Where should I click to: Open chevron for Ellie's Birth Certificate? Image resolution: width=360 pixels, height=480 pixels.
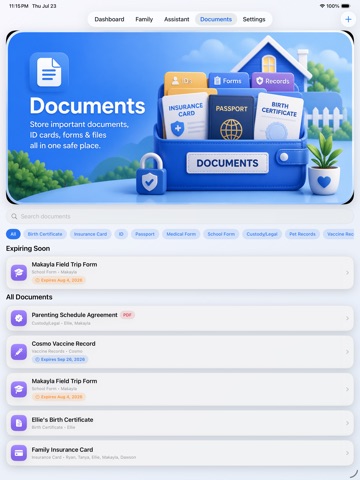coord(347,423)
